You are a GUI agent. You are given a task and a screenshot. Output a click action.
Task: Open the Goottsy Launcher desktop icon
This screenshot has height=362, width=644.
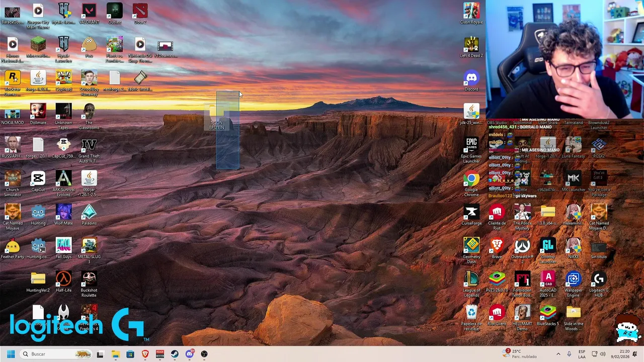(548, 251)
